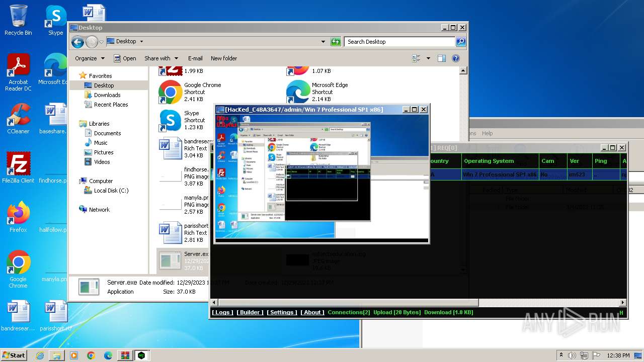This screenshot has width=644, height=362.
Task: Click Chrome icon in taskbar
Action: [91, 355]
